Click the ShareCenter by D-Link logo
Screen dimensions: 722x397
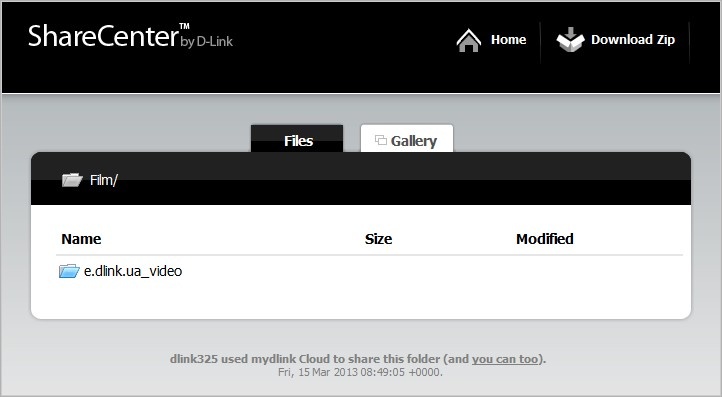[130, 36]
